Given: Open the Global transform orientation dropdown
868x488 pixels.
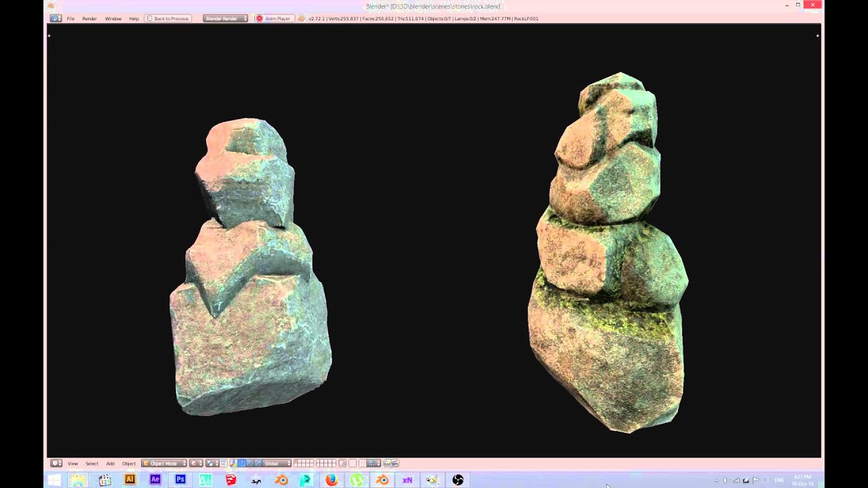Looking at the screenshot, I should coord(277,464).
